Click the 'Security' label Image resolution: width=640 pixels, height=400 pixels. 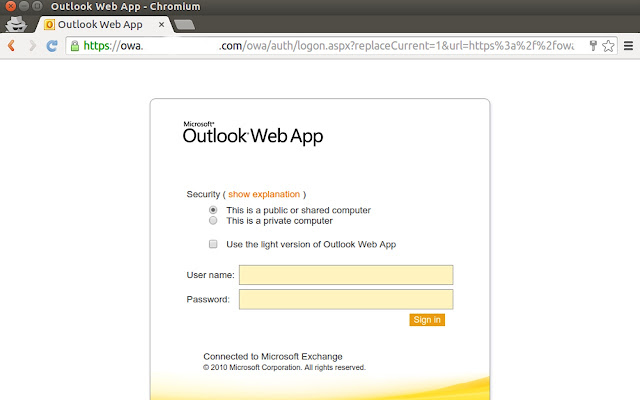coord(203,194)
